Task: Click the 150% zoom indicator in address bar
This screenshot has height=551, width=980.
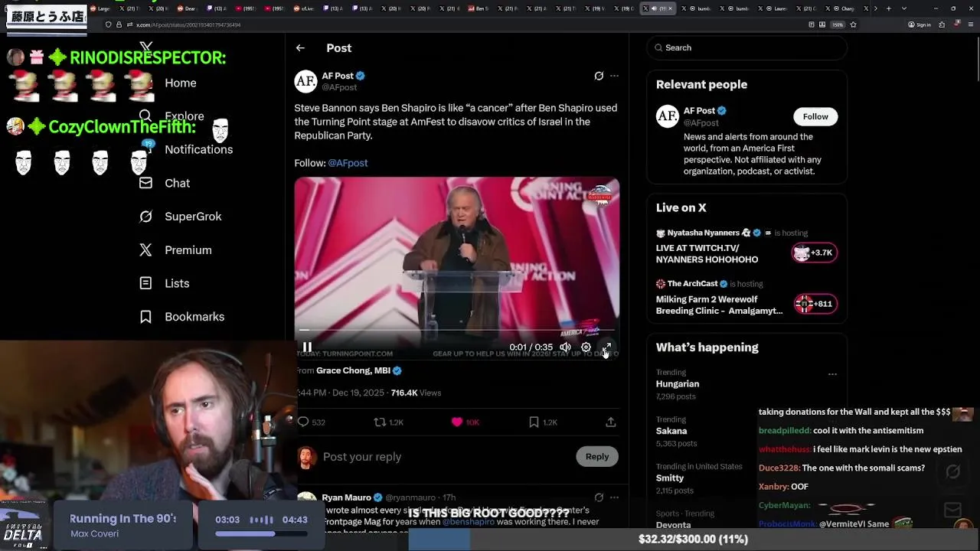Action: pos(838,24)
